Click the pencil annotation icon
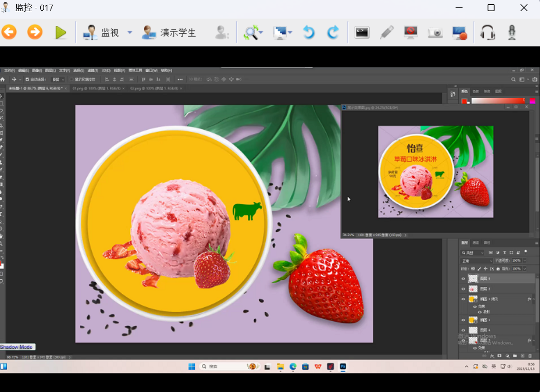The image size is (540, 392). [386, 32]
